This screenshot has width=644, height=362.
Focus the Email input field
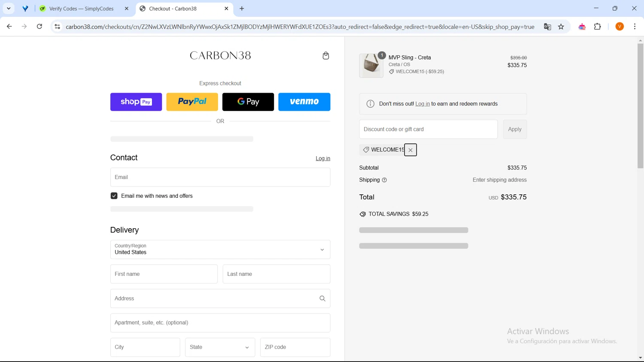coord(220,177)
